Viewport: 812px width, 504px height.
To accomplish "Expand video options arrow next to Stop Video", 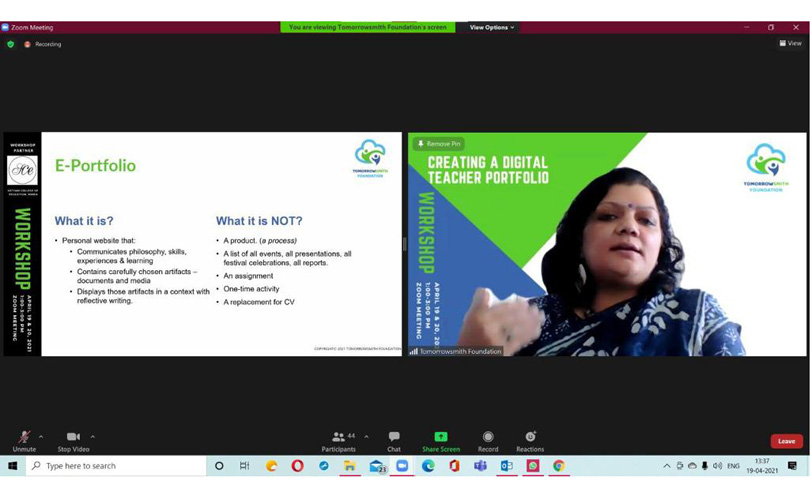I will click(x=93, y=437).
